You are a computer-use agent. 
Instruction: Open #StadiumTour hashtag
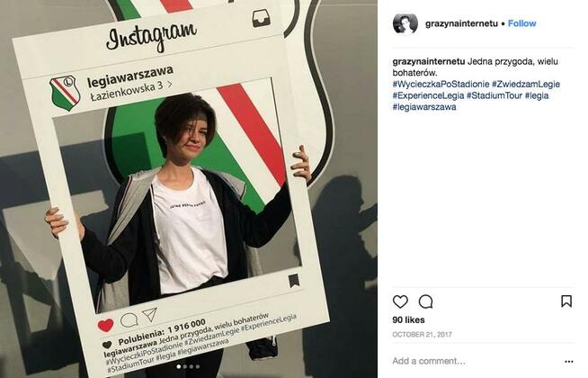(x=494, y=95)
